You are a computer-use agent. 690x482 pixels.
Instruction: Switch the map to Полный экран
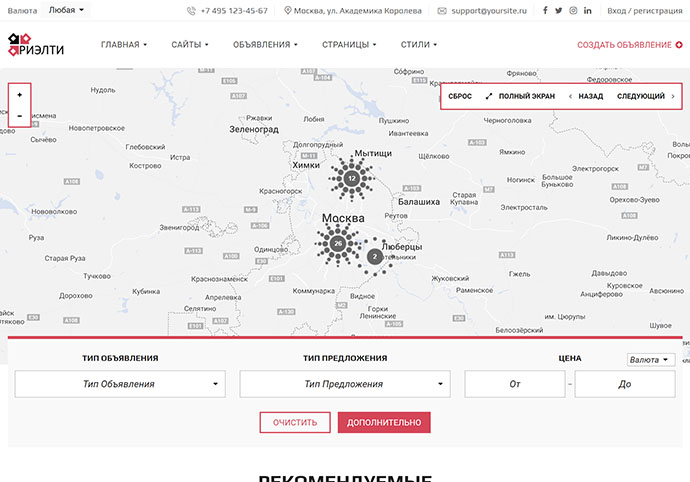point(520,96)
